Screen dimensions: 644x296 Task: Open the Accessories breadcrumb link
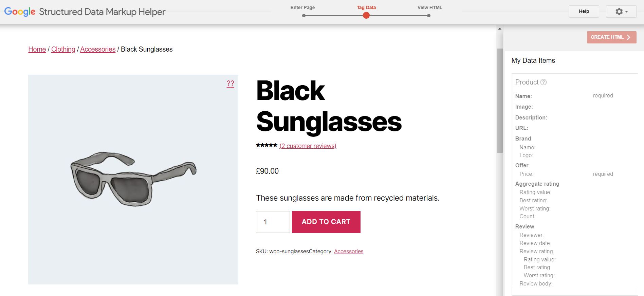(x=98, y=49)
